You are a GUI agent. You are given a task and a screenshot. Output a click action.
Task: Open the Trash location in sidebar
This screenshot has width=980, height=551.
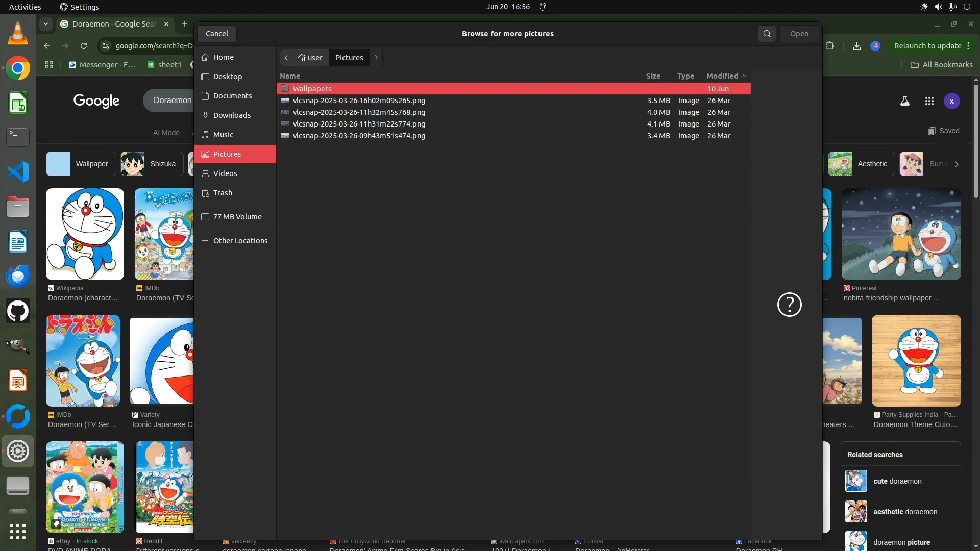[x=223, y=193]
